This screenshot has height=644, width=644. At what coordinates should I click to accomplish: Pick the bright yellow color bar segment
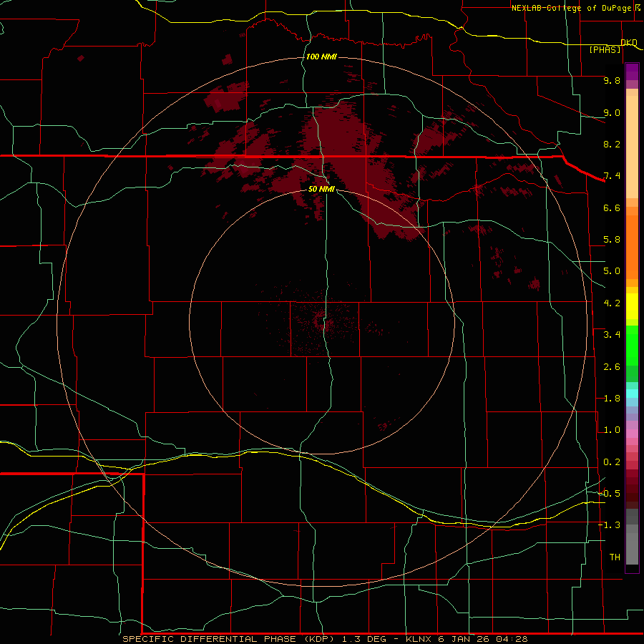(x=632, y=306)
